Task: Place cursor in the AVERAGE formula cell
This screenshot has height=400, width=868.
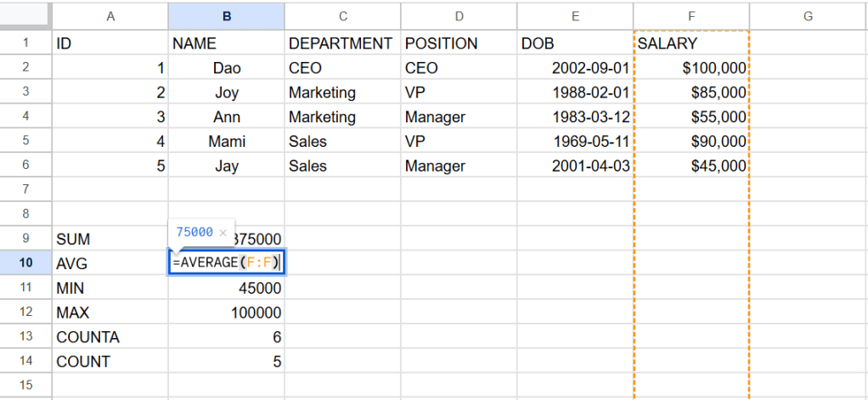Action: pos(226,263)
